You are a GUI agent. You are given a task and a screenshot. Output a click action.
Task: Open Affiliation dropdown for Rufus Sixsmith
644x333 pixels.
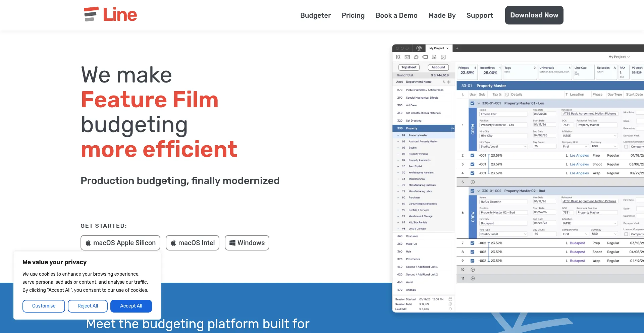pyautogui.click(x=590, y=223)
